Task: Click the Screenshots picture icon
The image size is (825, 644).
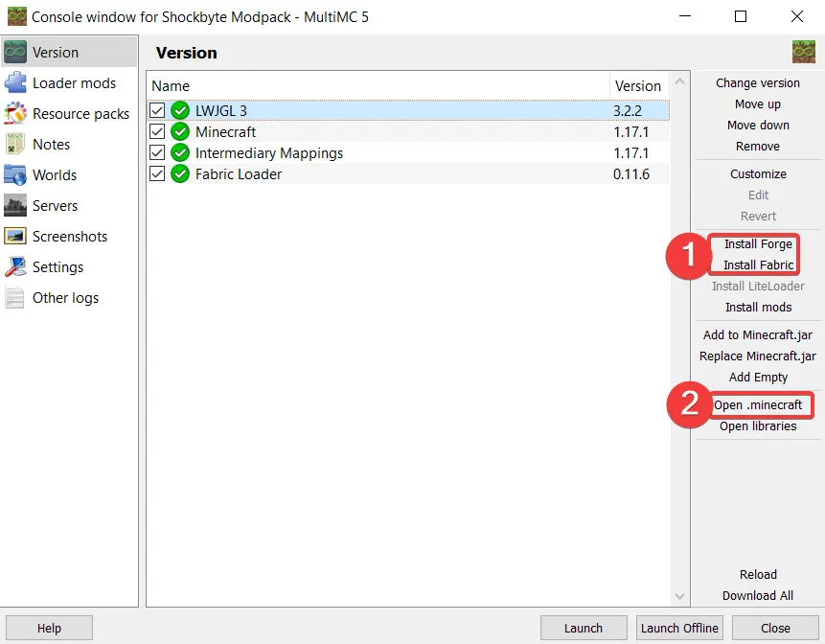Action: tap(15, 236)
